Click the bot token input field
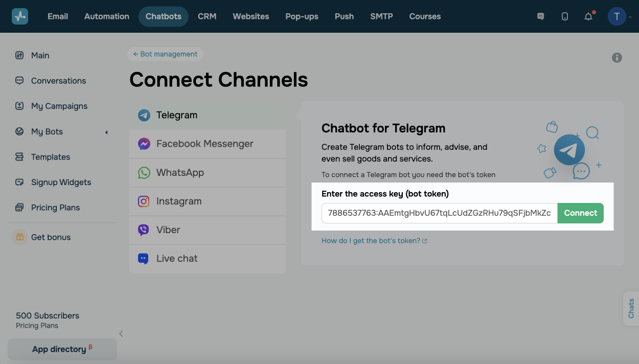This screenshot has height=364, width=639. 439,213
